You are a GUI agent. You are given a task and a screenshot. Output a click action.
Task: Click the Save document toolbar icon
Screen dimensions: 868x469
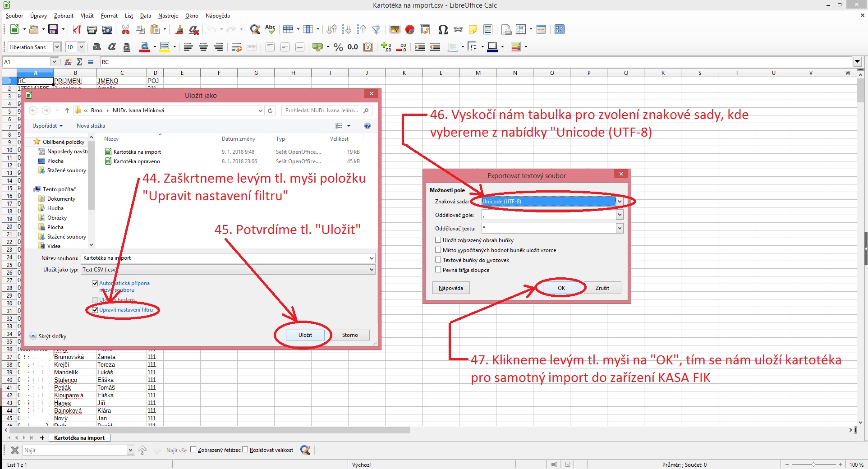click(53, 30)
